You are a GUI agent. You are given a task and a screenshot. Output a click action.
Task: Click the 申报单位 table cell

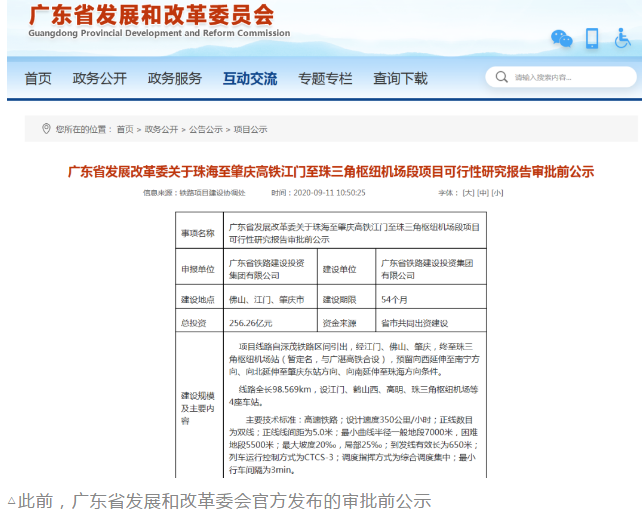tap(199, 266)
